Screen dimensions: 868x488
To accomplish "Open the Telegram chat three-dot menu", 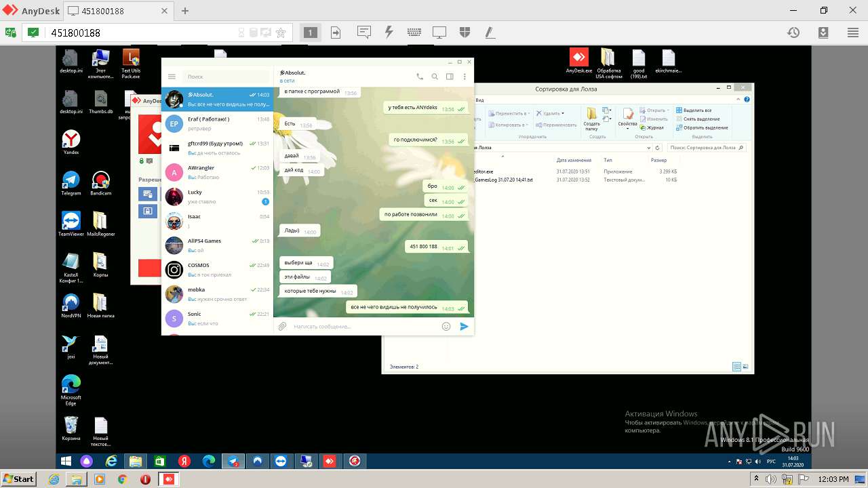I will [x=465, y=77].
